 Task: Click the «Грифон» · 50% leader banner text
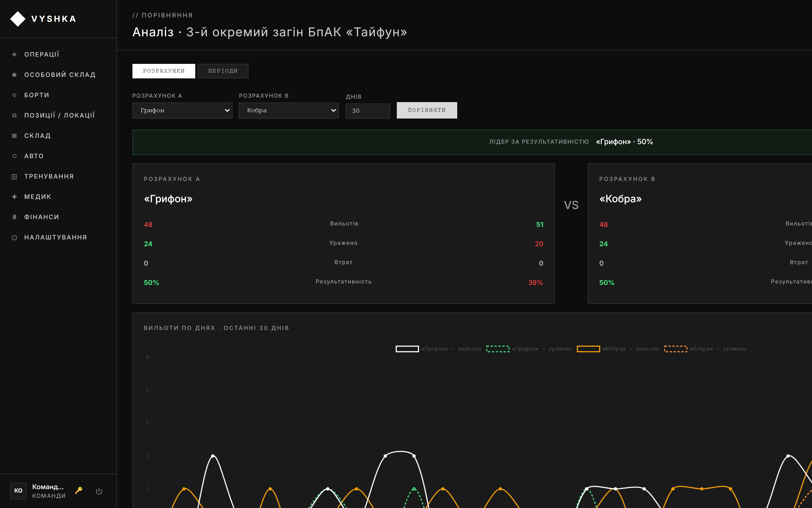tap(624, 142)
